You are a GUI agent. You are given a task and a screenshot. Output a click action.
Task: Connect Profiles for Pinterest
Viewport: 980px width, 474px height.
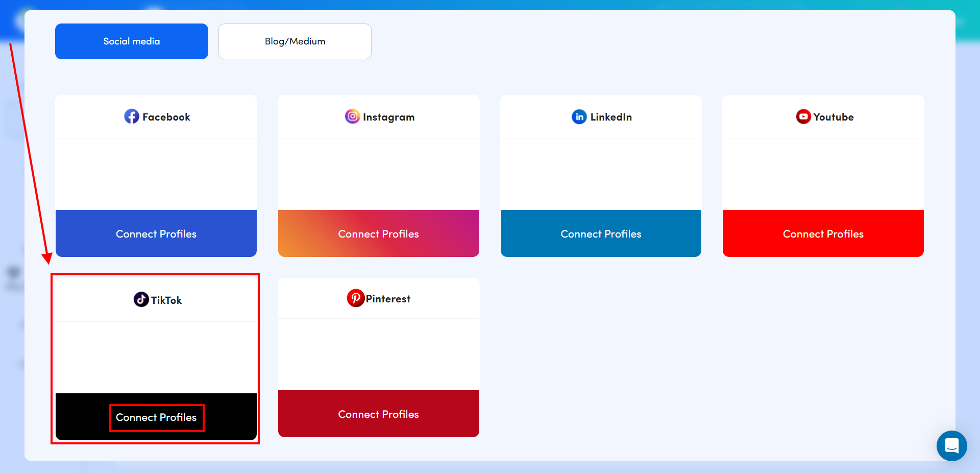tap(379, 414)
